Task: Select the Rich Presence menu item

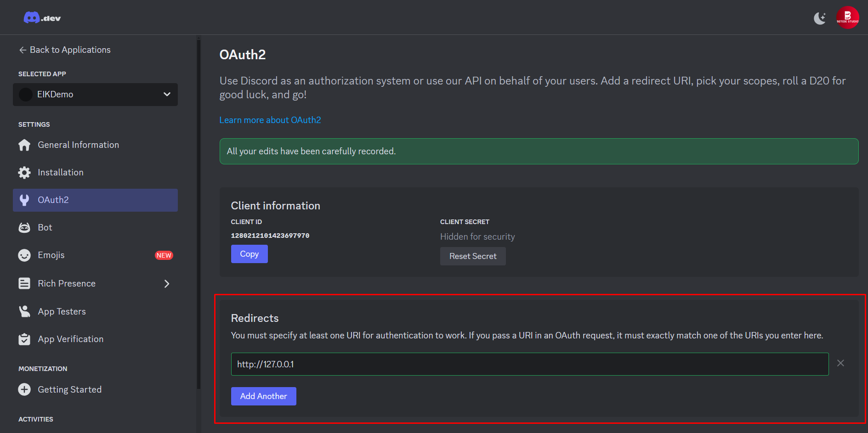Action: 67,284
